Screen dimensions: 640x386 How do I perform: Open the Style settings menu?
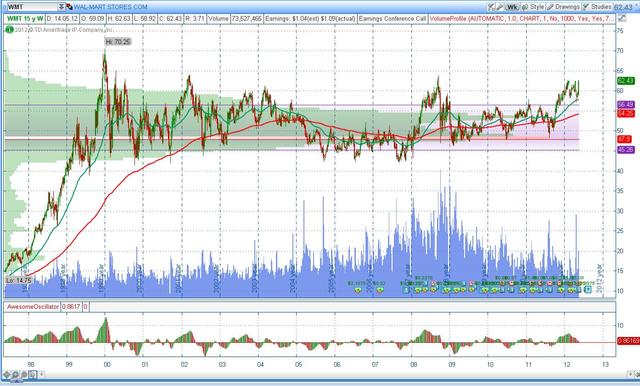tap(533, 7)
